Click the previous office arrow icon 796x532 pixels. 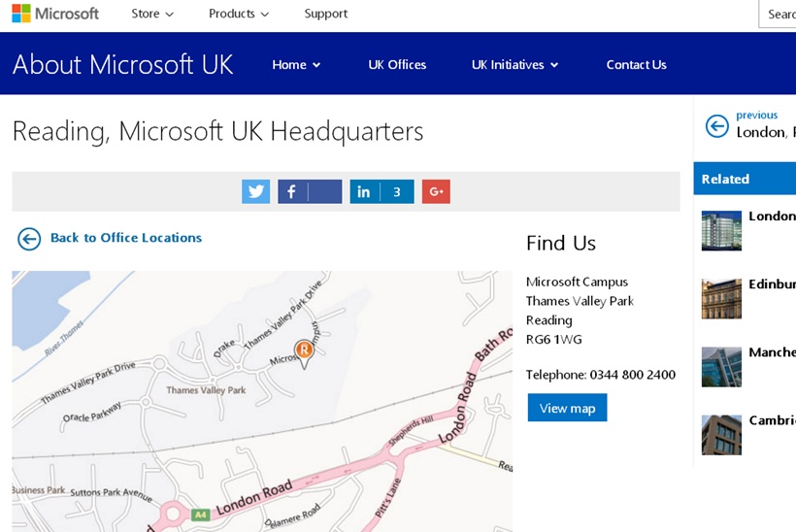(716, 125)
